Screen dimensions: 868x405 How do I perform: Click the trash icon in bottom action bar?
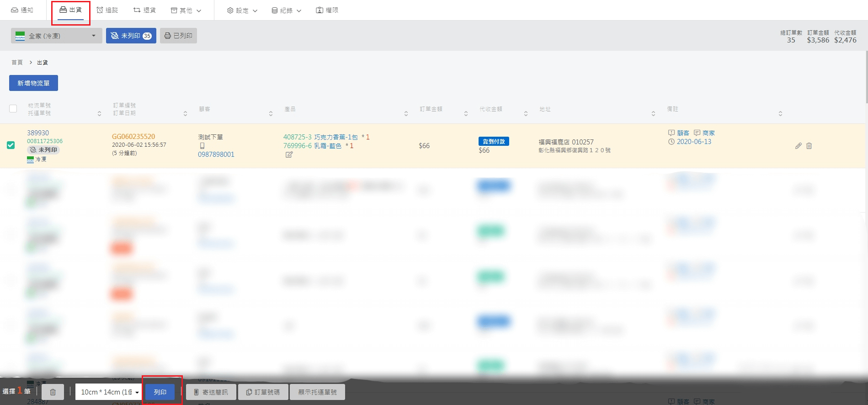pos(53,392)
